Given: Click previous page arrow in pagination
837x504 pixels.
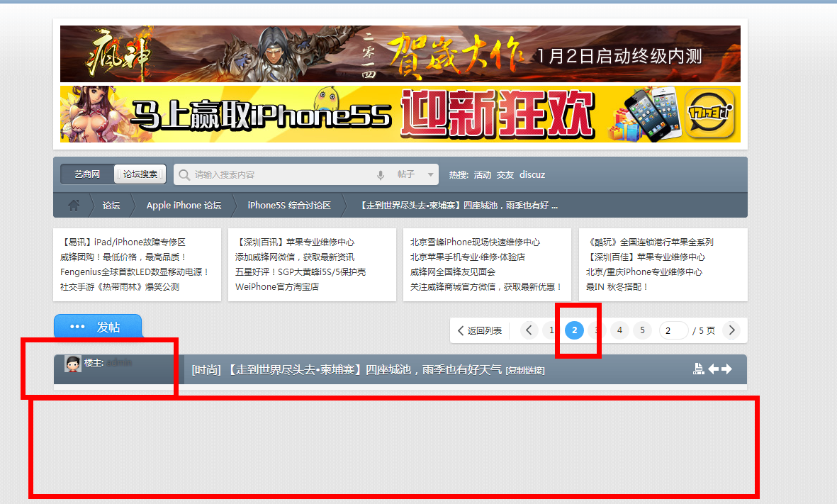Looking at the screenshot, I should pos(529,330).
